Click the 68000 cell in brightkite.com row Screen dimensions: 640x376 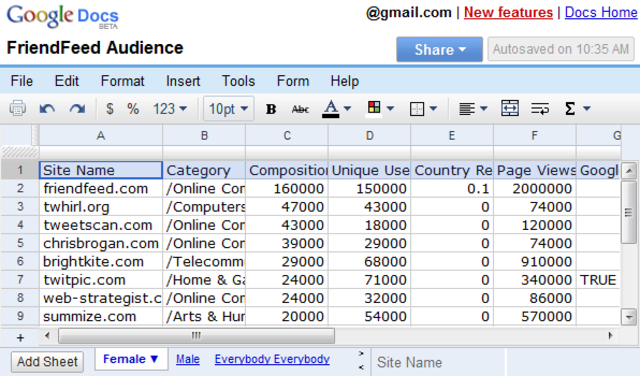[x=369, y=262]
